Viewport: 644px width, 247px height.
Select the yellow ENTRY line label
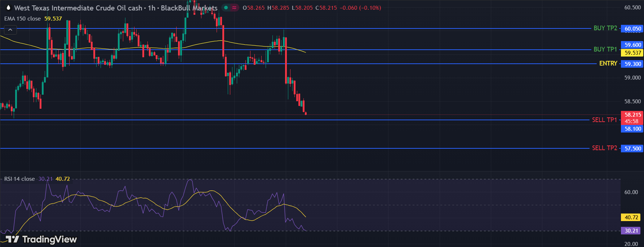click(x=608, y=63)
